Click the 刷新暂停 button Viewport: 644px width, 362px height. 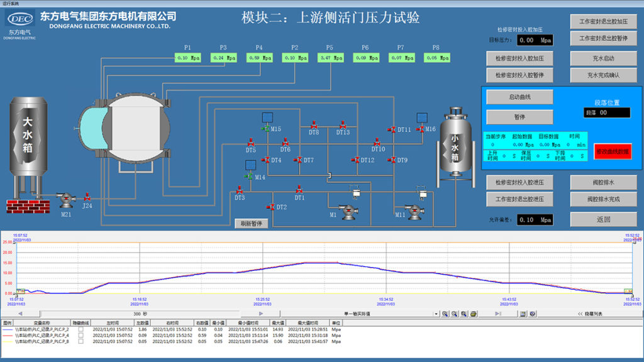252,224
